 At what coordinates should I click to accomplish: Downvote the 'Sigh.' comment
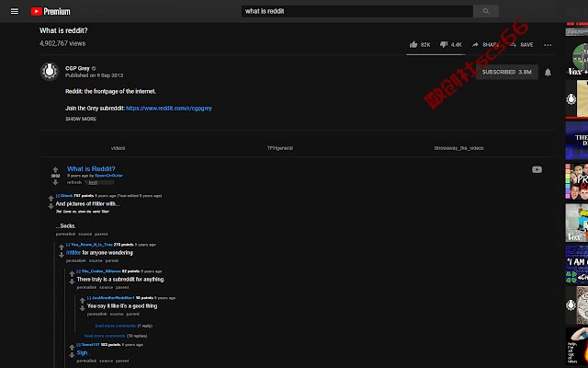tap(72, 356)
